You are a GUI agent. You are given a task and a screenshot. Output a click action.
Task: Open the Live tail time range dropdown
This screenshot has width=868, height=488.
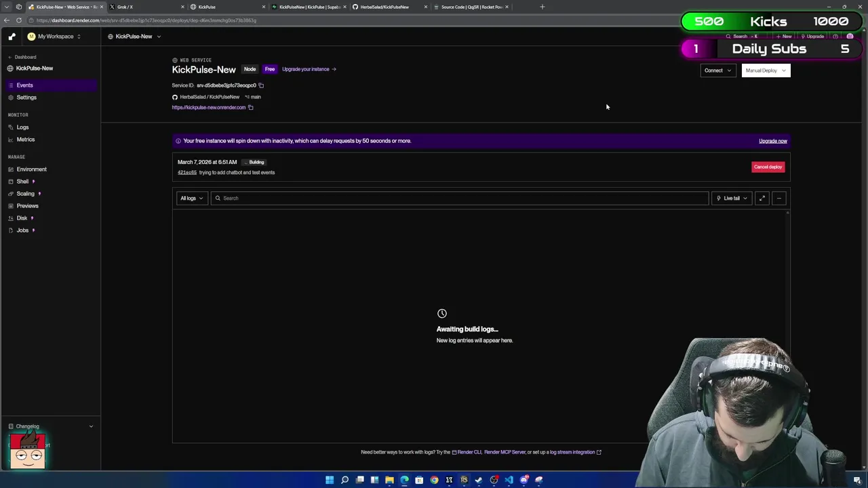732,198
